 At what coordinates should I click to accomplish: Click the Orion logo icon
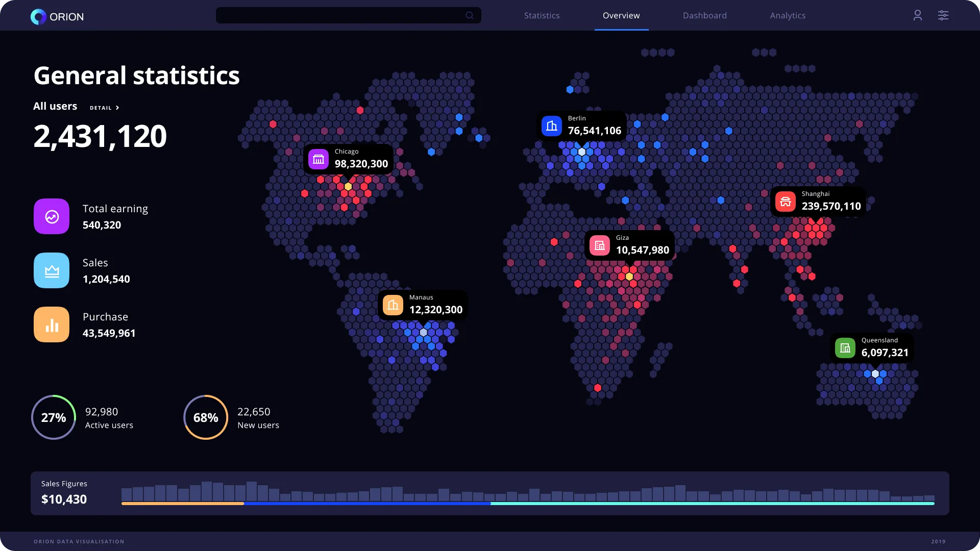(38, 16)
